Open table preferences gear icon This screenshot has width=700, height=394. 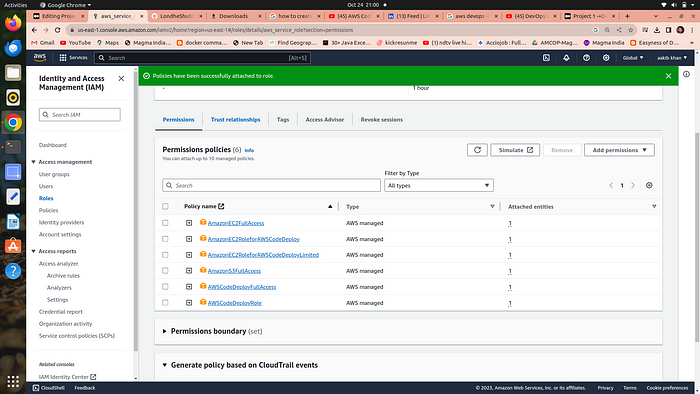click(x=649, y=185)
